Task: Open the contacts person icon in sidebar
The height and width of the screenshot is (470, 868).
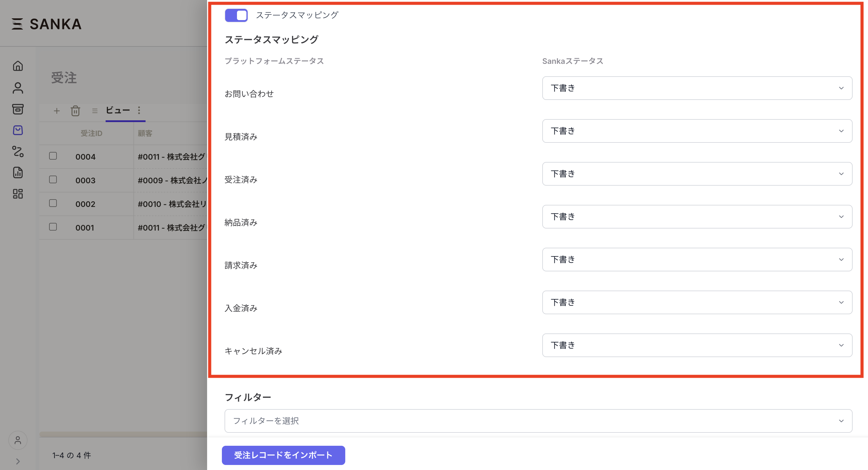Action: point(18,88)
